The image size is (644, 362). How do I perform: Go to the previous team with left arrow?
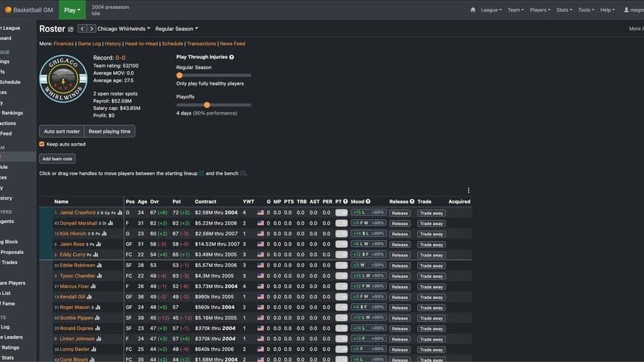click(82, 29)
